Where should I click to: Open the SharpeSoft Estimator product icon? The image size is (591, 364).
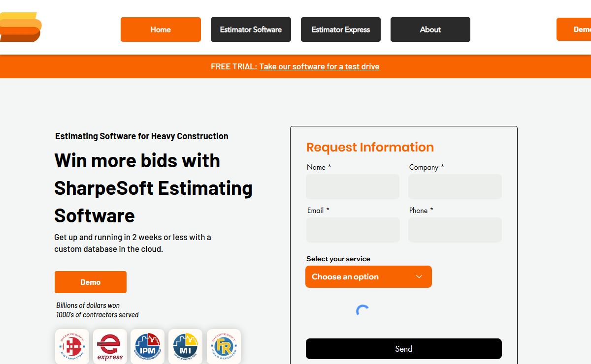[x=72, y=346]
